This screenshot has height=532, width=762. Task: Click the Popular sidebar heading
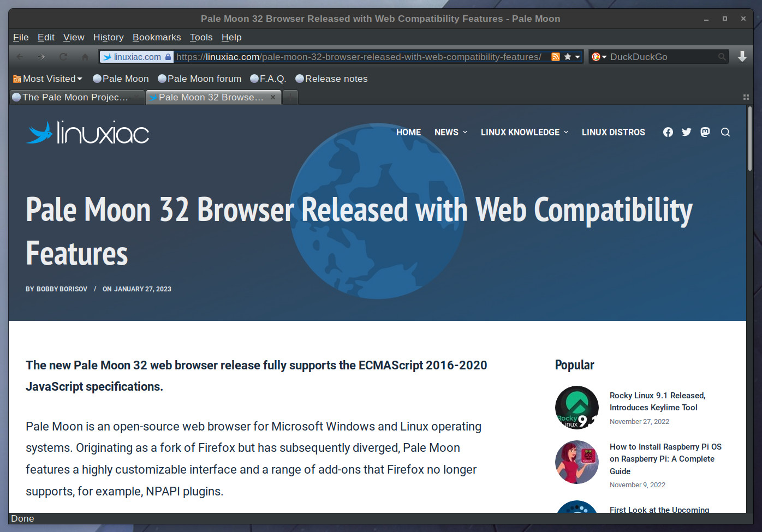point(574,365)
